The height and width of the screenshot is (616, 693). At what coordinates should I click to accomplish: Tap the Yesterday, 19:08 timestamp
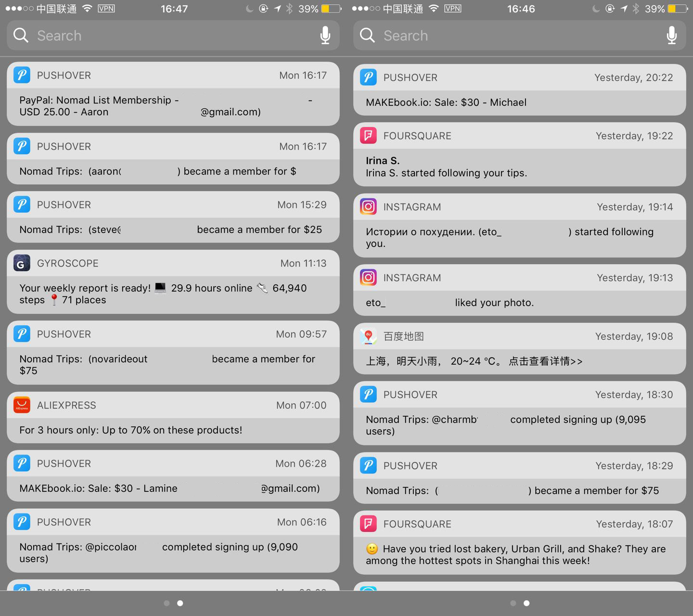tap(634, 336)
